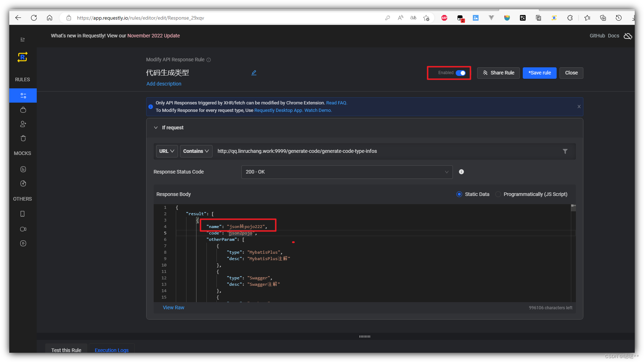
Task: Open the Mock APIs list icon
Action: click(23, 169)
